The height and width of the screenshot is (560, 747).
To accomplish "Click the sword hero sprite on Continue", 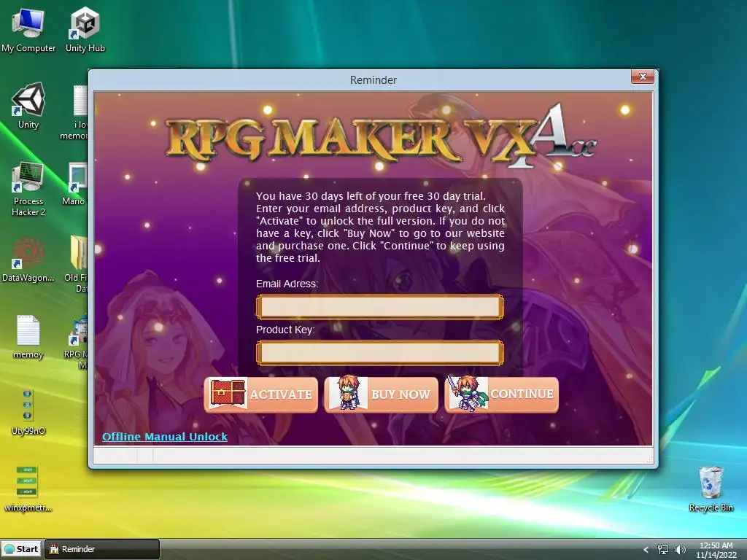I will click(x=468, y=393).
